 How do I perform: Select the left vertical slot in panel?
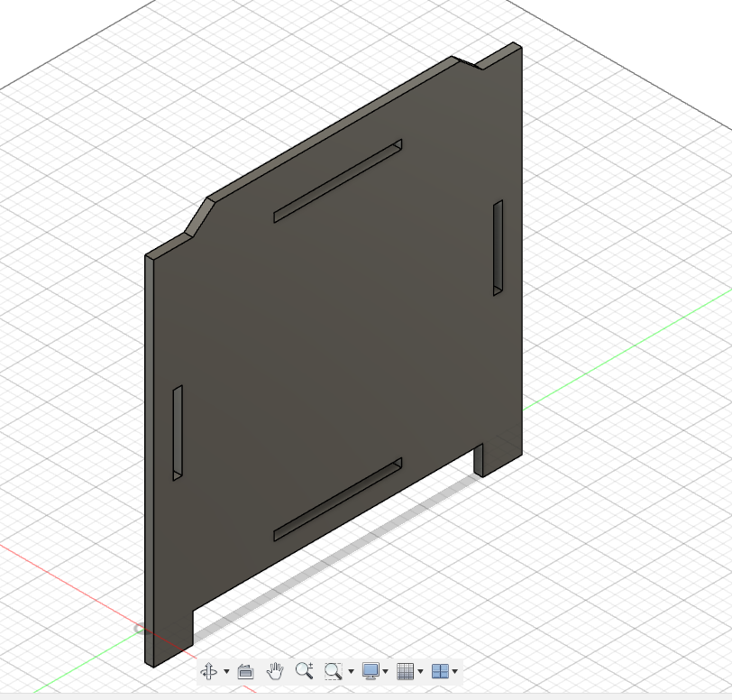click(178, 433)
